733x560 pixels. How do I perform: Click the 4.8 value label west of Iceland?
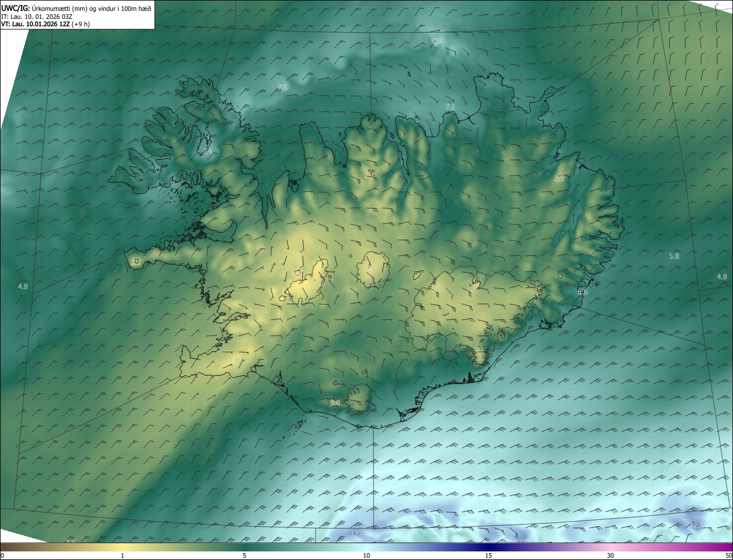pos(23,286)
